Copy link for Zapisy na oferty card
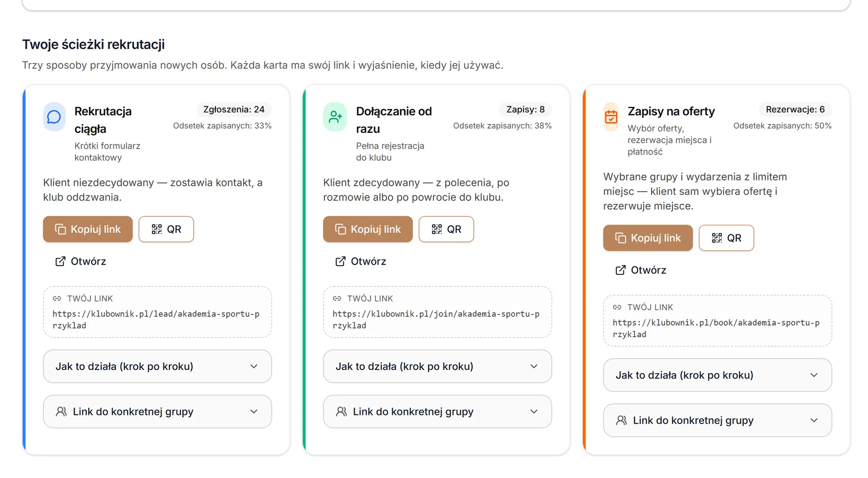This screenshot has width=868, height=478. point(648,238)
